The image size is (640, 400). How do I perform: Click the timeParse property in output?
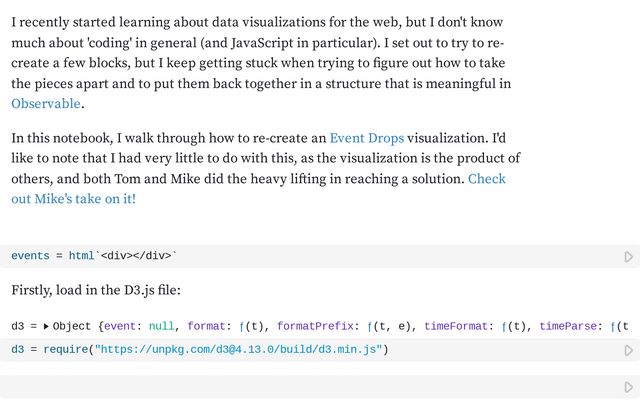pyautogui.click(x=576, y=326)
